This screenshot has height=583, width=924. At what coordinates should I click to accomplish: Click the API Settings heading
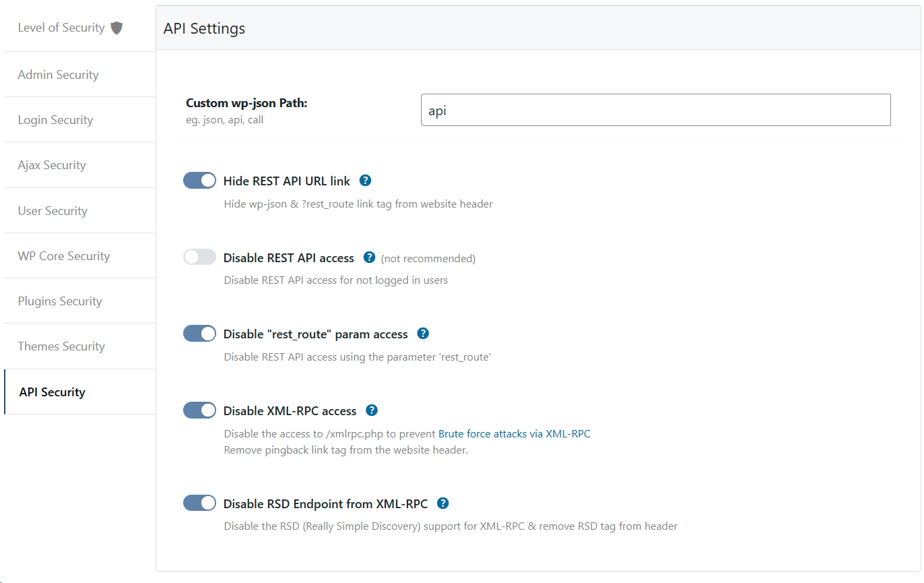click(204, 29)
